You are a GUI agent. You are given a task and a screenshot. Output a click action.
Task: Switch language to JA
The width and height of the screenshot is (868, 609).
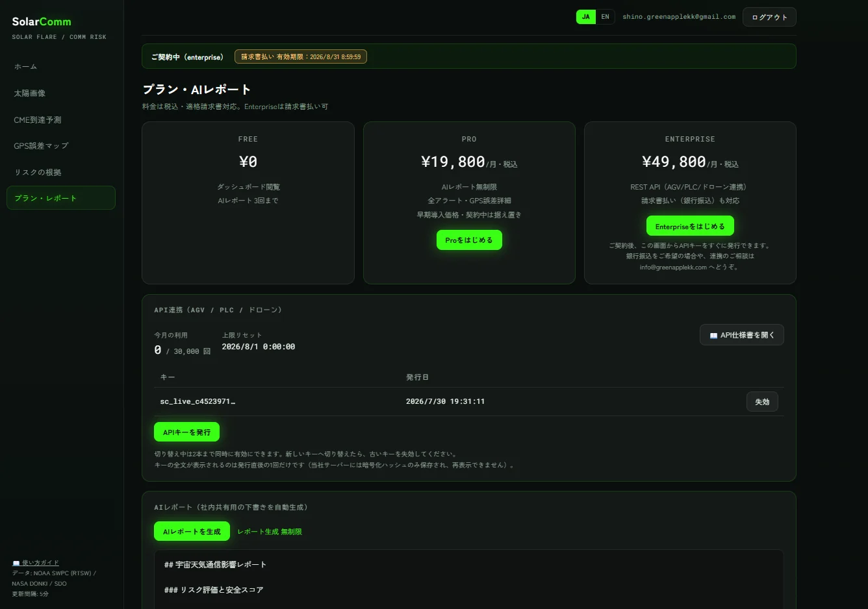click(586, 17)
